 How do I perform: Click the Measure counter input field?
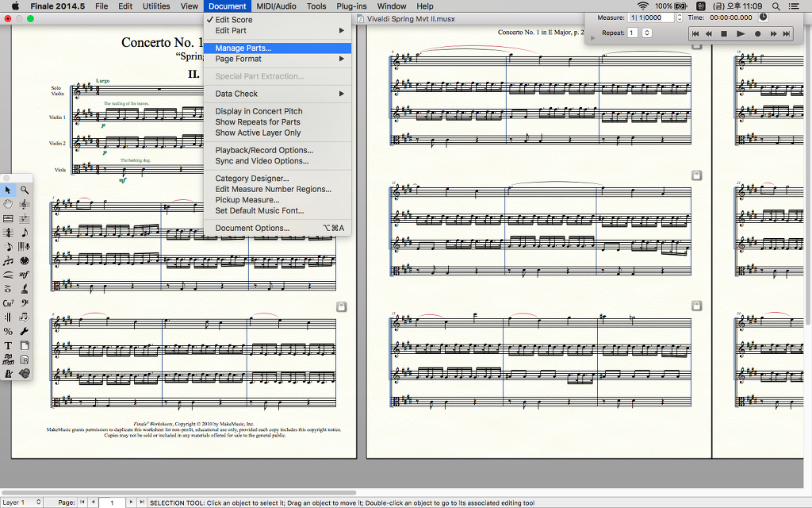point(650,17)
